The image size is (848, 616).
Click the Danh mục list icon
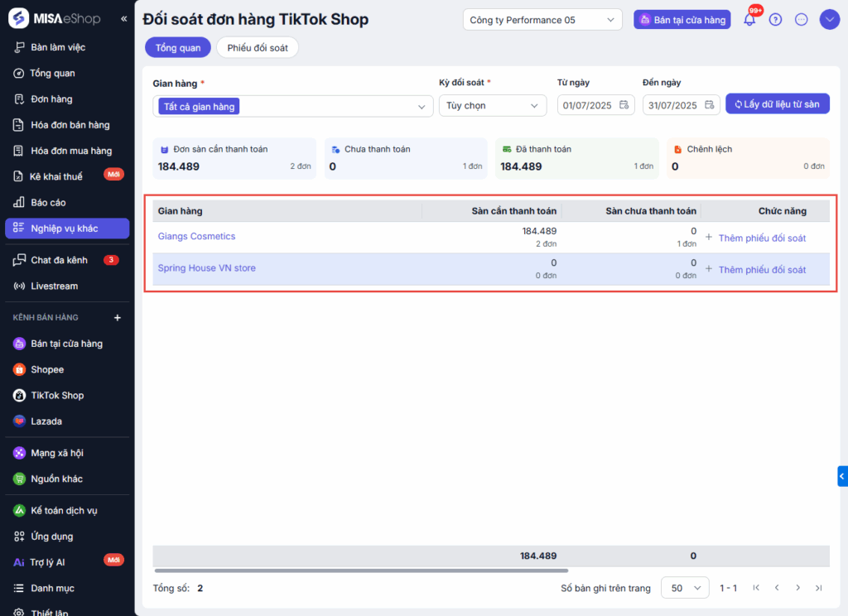tap(19, 588)
